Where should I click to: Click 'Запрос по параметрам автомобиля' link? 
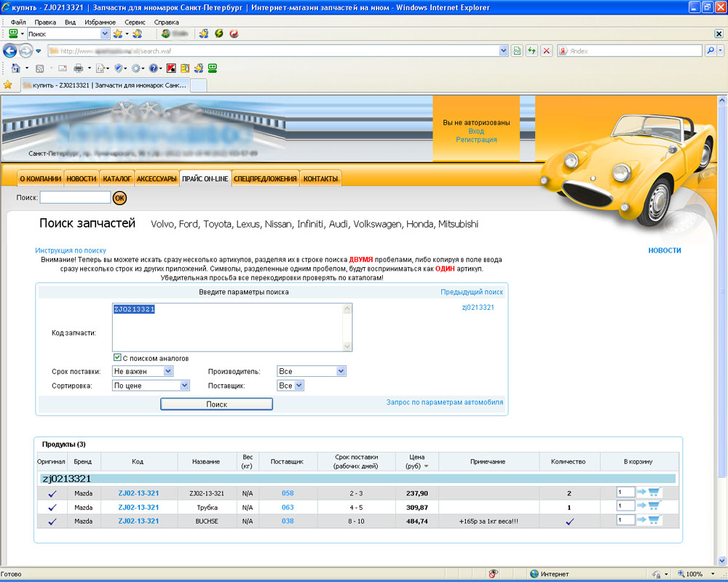[x=445, y=402]
